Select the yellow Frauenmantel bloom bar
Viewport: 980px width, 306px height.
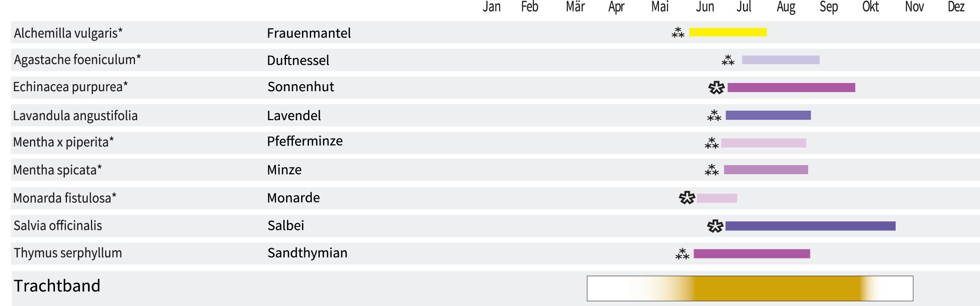(728, 32)
